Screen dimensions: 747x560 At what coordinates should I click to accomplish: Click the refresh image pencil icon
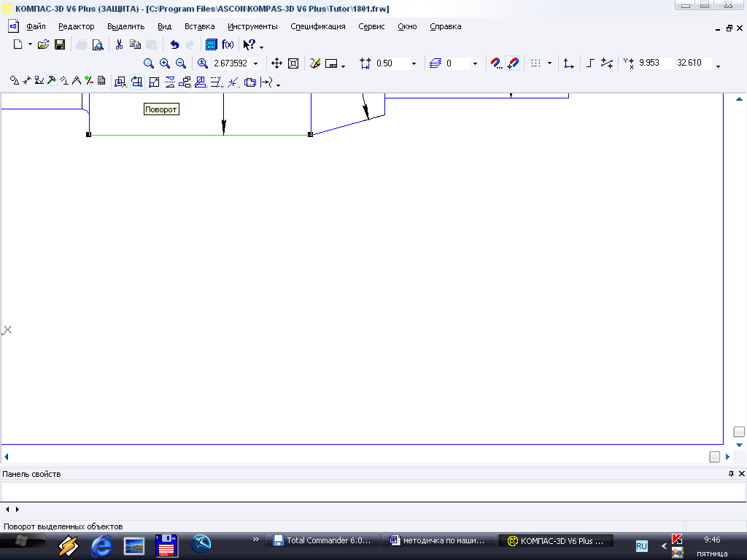pyautogui.click(x=315, y=63)
